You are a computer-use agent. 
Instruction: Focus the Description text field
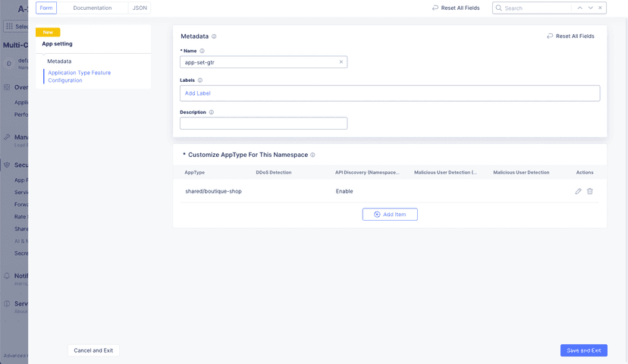pyautogui.click(x=263, y=124)
